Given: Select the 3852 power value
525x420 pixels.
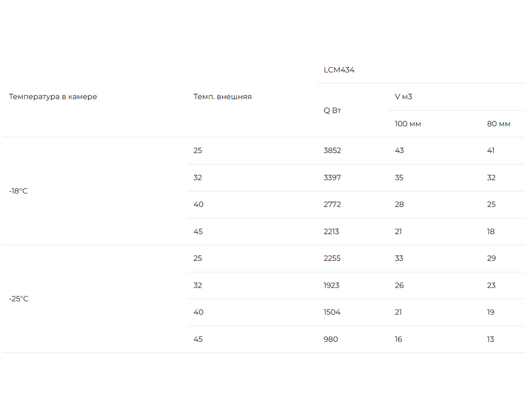Looking at the screenshot, I should 332,151.
